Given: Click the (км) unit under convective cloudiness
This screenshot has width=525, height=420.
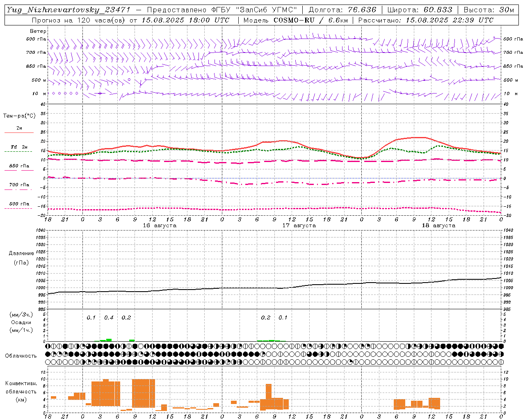Looking at the screenshot, I should pos(21,399).
